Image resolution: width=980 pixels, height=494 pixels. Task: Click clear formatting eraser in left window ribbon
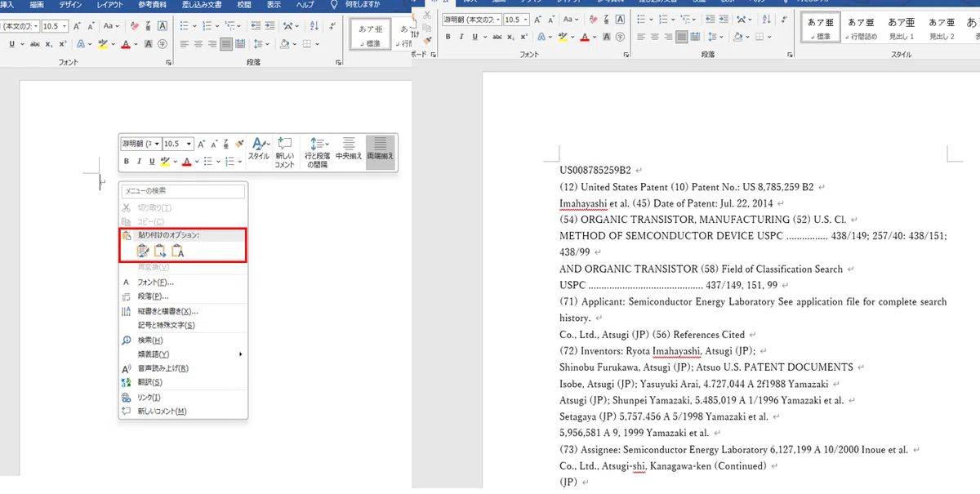(135, 26)
